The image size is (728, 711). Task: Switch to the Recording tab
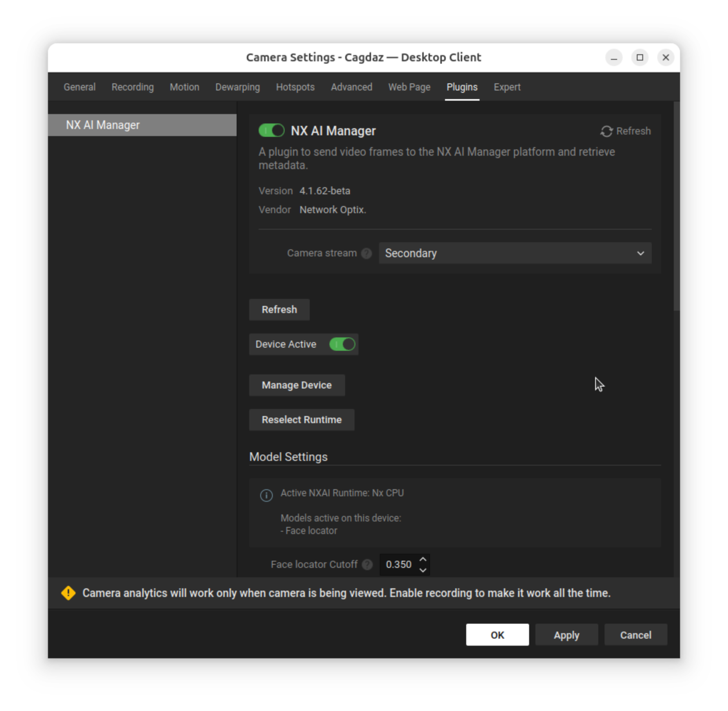[x=132, y=87]
